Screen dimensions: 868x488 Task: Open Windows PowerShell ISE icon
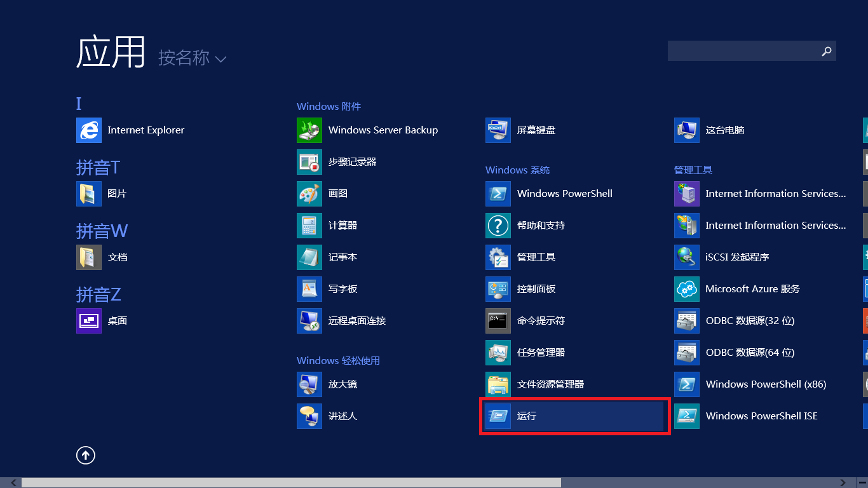[687, 416]
